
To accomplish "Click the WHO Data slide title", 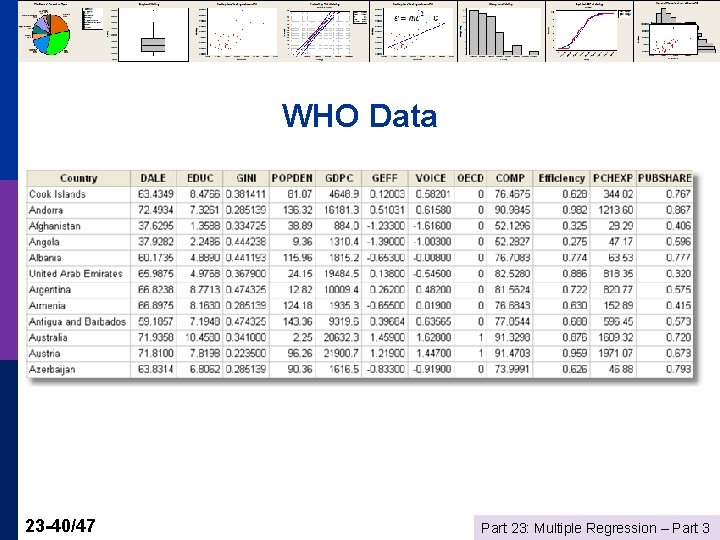I will tap(360, 115).
